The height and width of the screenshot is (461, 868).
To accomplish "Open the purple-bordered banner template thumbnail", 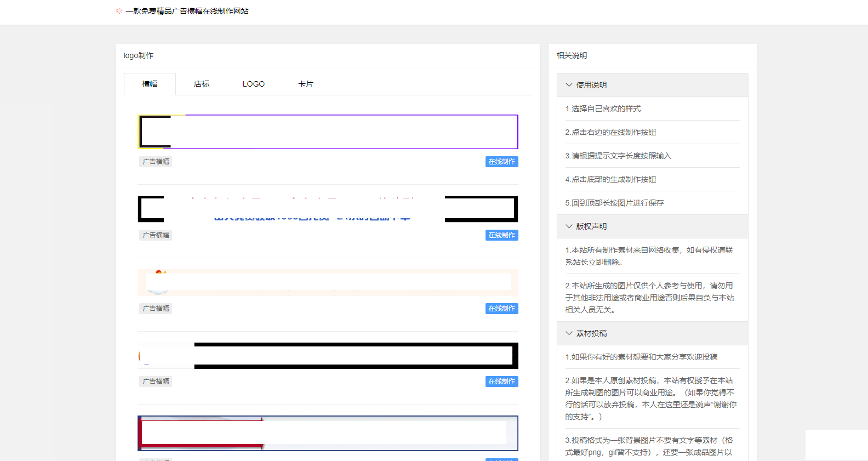I will tap(328, 132).
